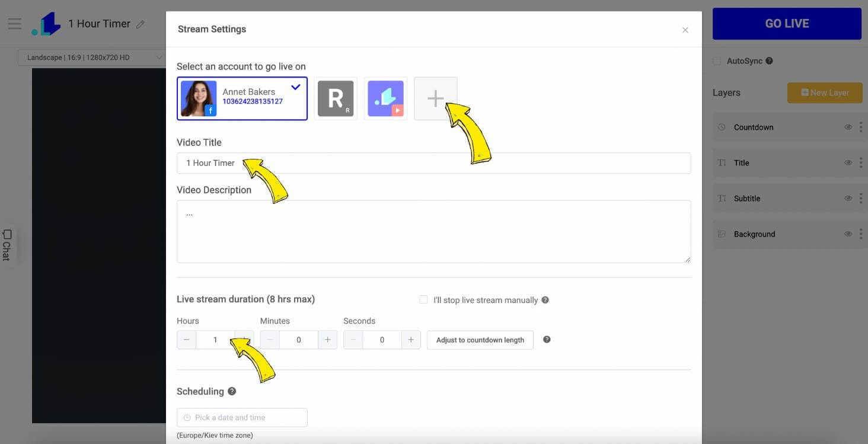Viewport: 868px width, 444px height.
Task: Add a New Layer
Action: 825,92
